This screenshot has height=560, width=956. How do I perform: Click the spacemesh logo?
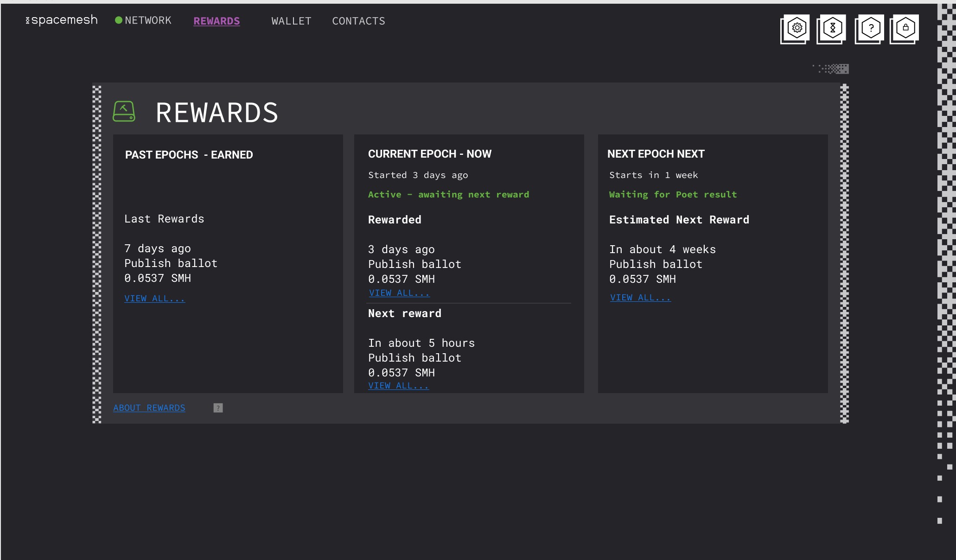(63, 19)
